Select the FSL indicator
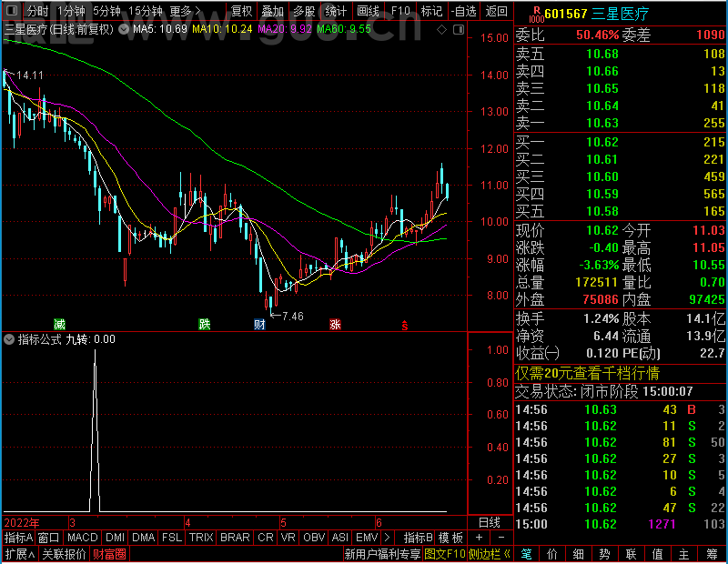This screenshot has height=564, width=728. coord(172,538)
